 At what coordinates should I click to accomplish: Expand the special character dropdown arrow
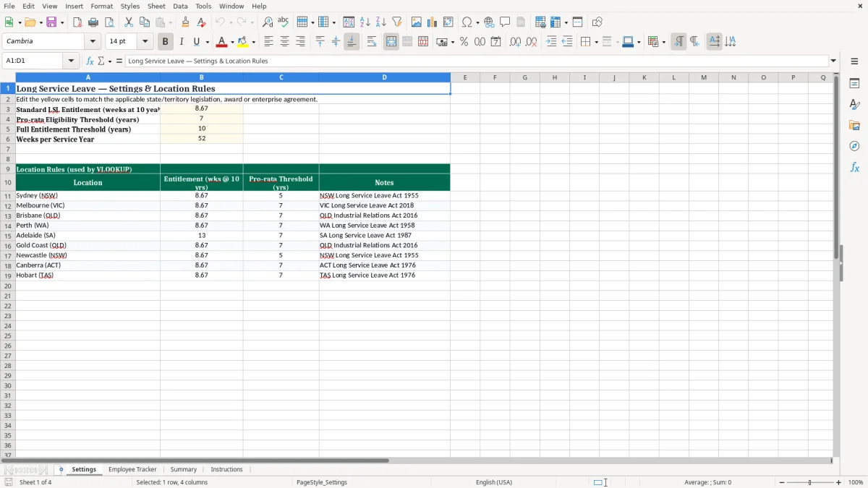(x=478, y=22)
